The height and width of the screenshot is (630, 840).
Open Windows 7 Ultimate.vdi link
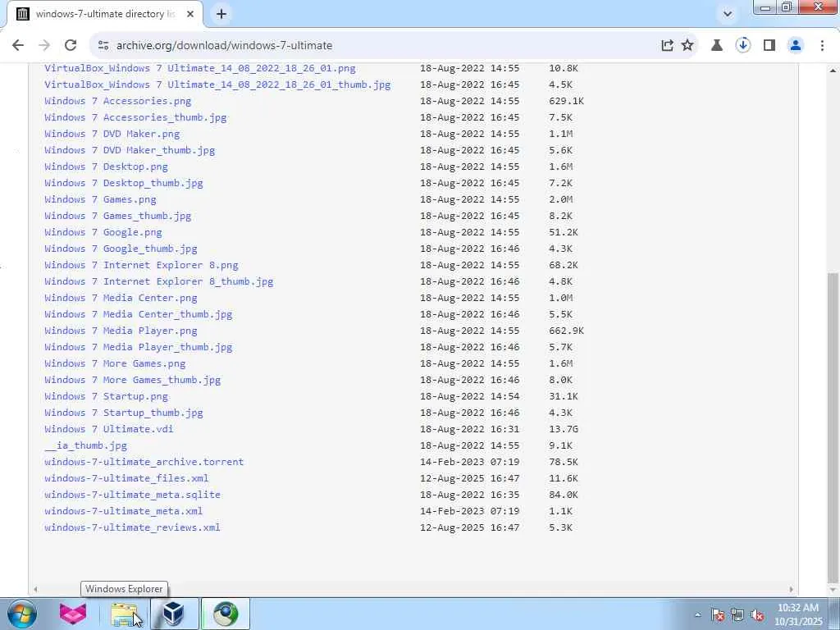coord(109,429)
